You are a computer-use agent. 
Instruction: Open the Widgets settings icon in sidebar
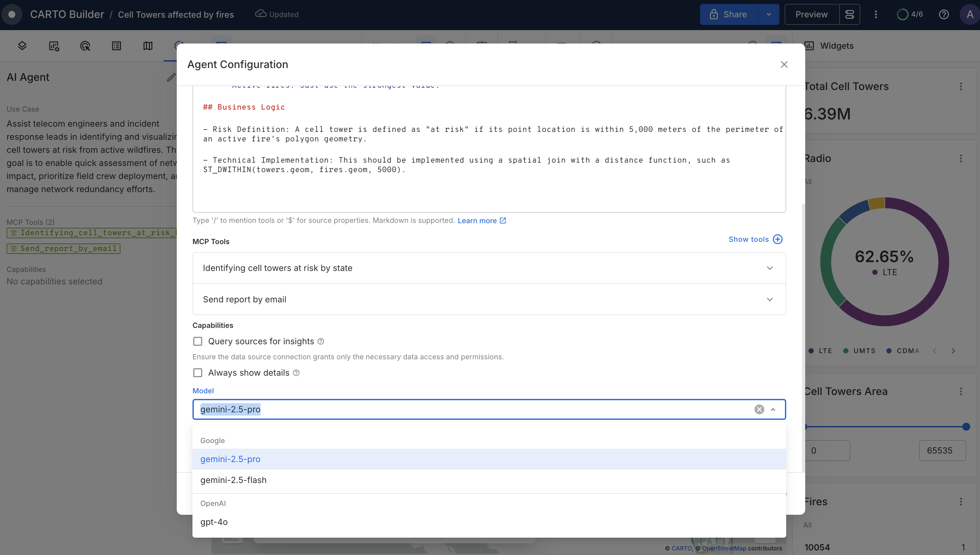54,46
